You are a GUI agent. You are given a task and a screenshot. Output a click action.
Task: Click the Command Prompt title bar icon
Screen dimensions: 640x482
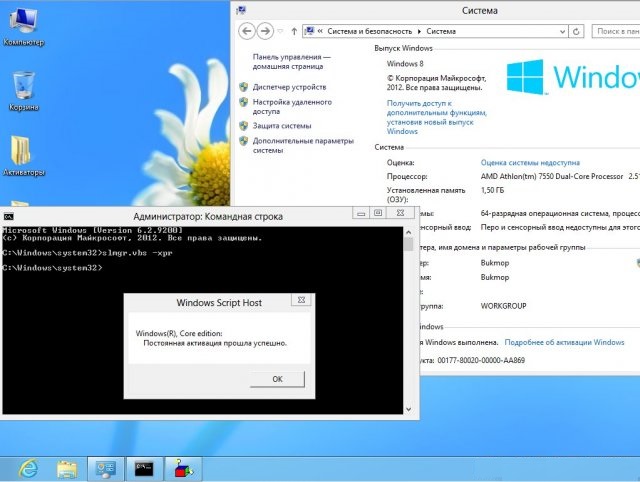click(8, 216)
